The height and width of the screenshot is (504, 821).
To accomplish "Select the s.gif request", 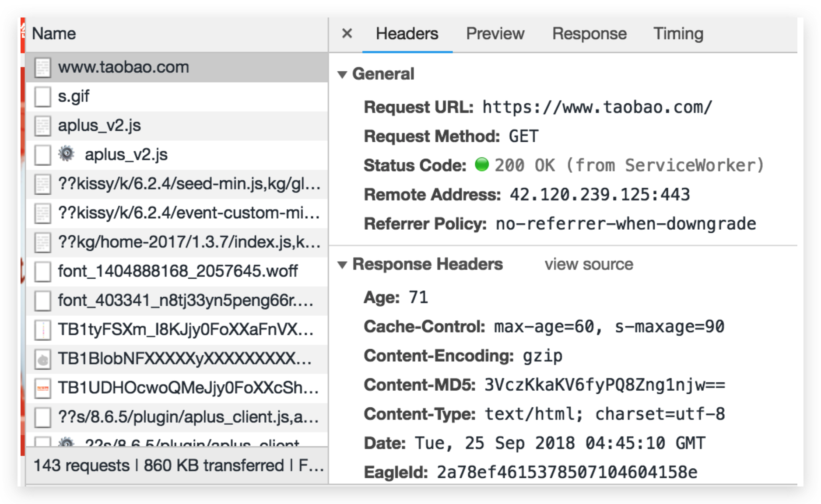I will 177,96.
